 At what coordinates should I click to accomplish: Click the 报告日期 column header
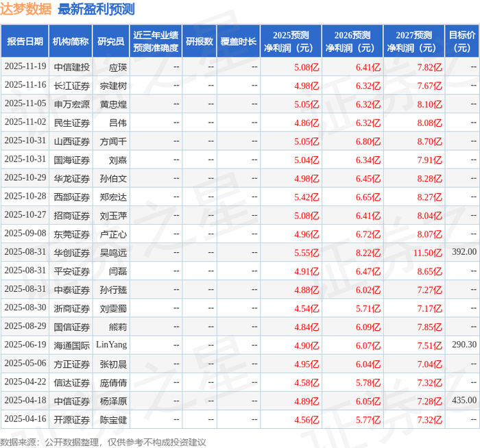click(25, 41)
